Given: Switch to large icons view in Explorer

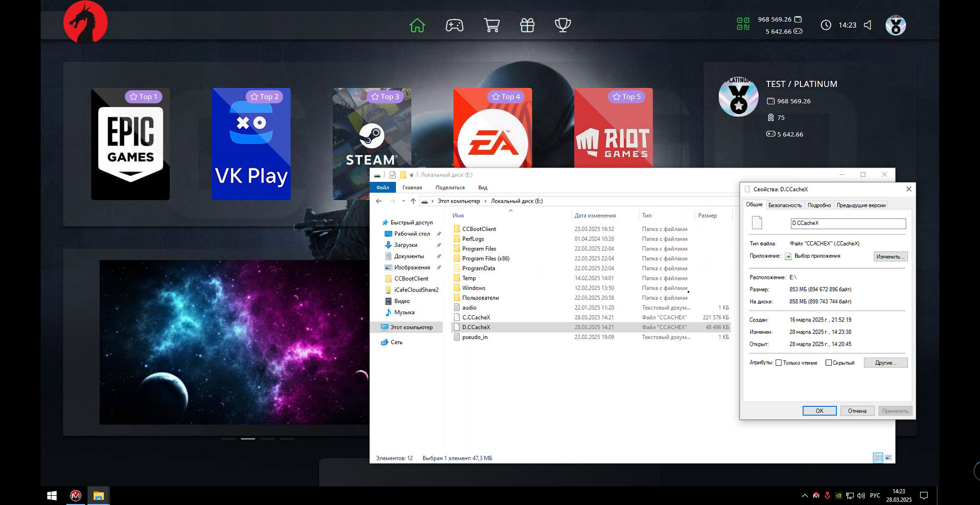Looking at the screenshot, I should click(x=888, y=458).
